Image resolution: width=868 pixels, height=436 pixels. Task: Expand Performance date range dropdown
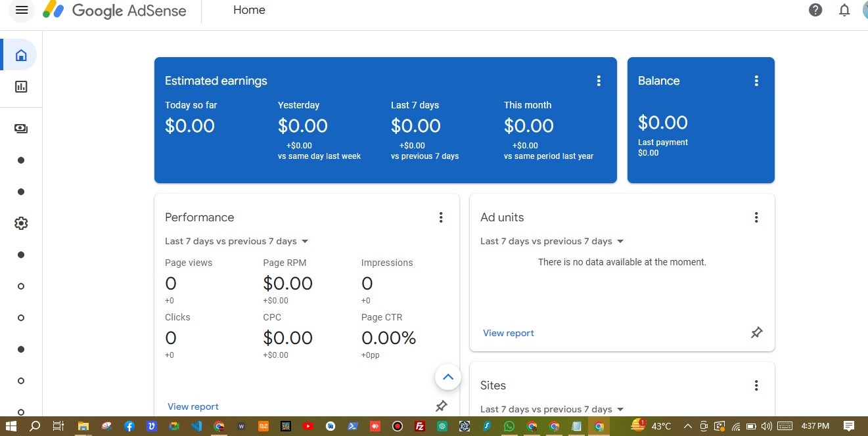click(237, 241)
